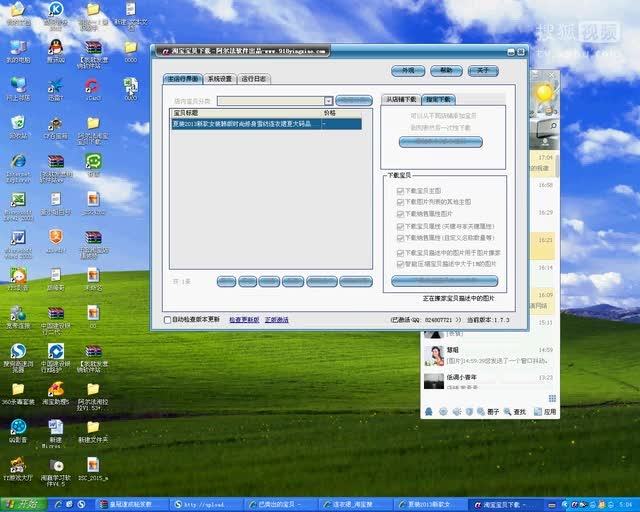This screenshot has width=640, height=512.
Task: Expand the 店内宝贝分类 dropdown arrow
Action: click(328, 101)
